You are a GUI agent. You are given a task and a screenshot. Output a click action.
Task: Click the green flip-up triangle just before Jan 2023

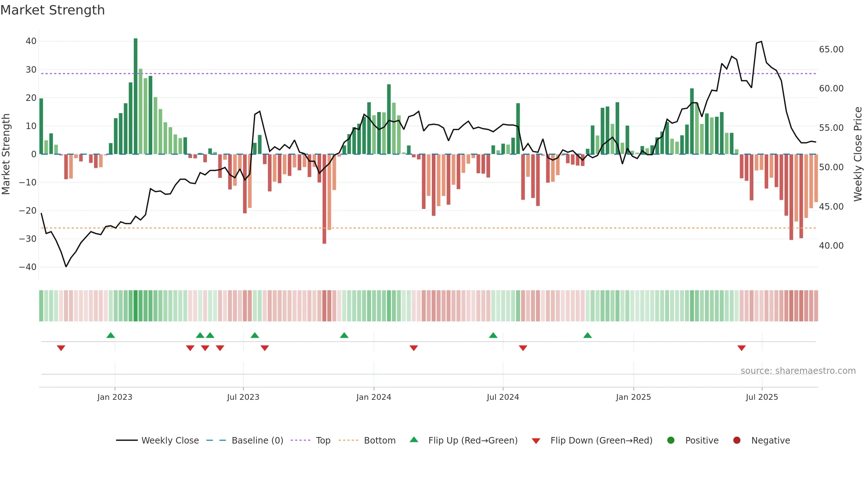pos(111,335)
